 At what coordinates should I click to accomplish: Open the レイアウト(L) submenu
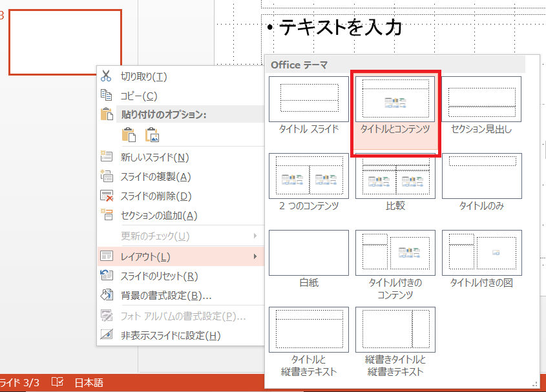pyautogui.click(x=180, y=256)
